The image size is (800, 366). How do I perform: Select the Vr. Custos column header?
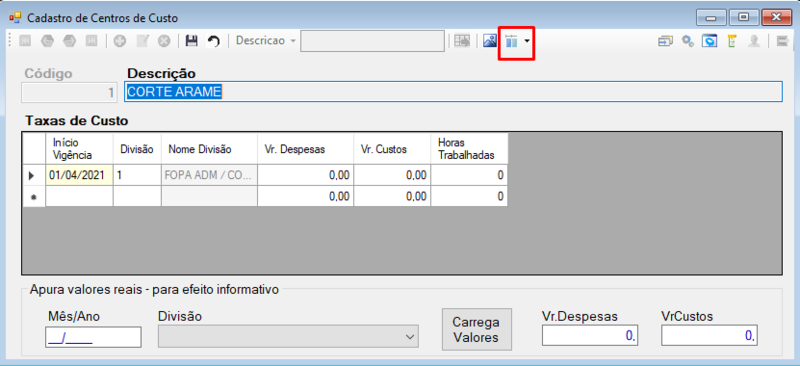(392, 149)
